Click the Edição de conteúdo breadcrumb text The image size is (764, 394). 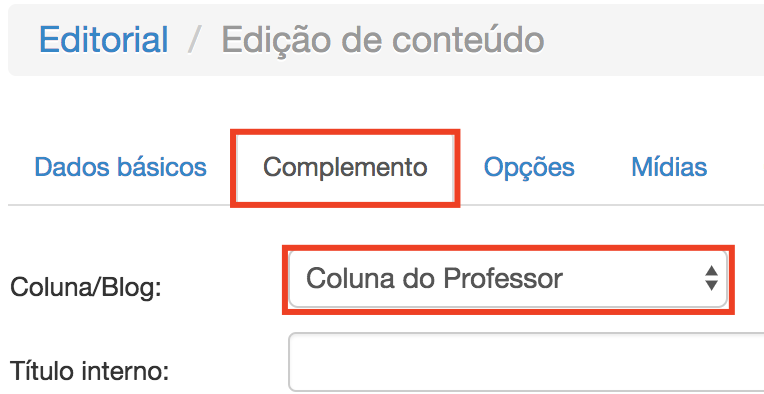pyautogui.click(x=382, y=39)
